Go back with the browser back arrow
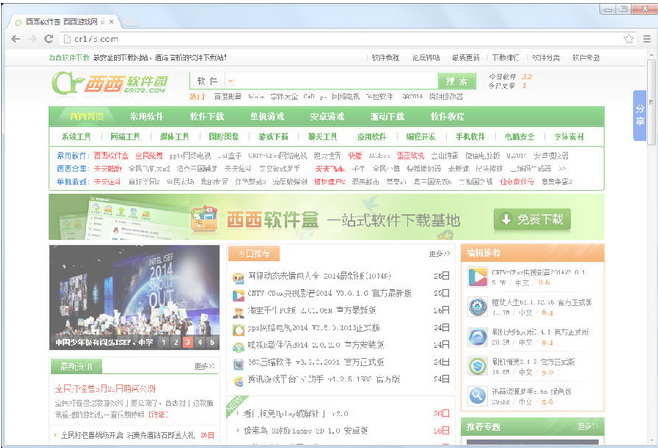This screenshot has height=448, width=658. (x=16, y=39)
